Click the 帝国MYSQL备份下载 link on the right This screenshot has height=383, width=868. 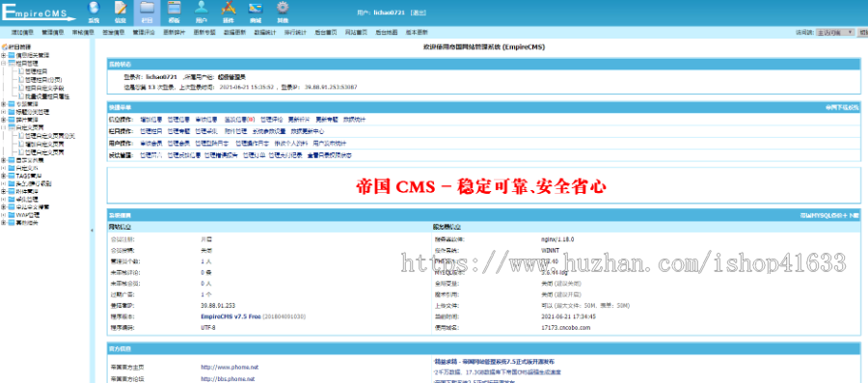point(829,215)
